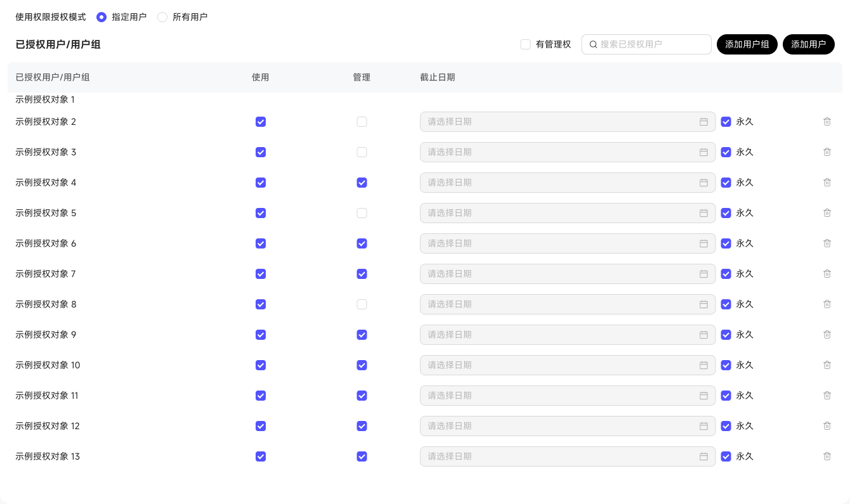This screenshot has width=850, height=504.
Task: Click the 管理 column header
Action: tap(362, 77)
